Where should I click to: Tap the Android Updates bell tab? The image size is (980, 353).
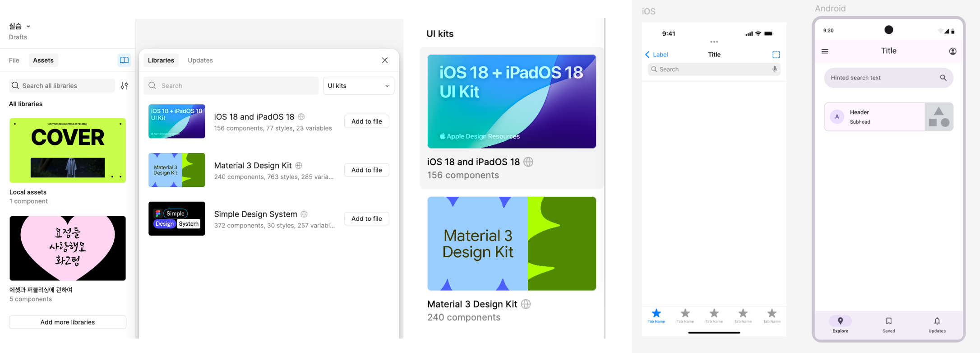coord(937,324)
